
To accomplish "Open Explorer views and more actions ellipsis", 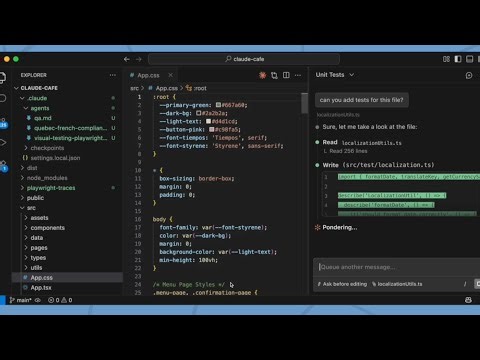I will click(113, 75).
